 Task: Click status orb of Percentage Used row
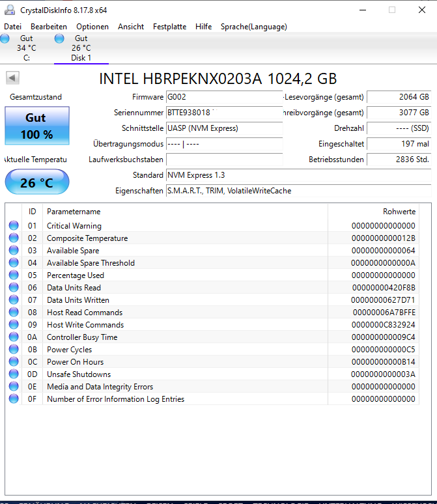[14, 275]
